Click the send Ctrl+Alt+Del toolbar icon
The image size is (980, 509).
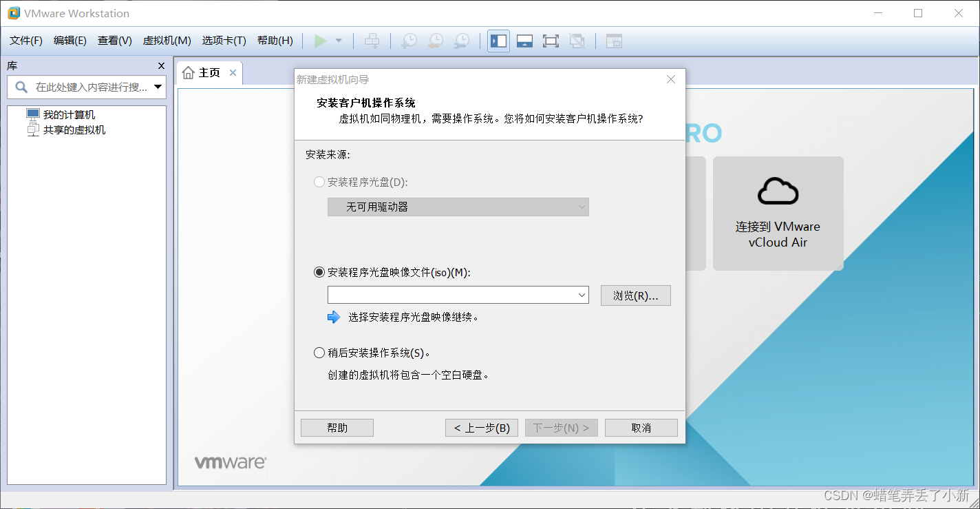coord(372,41)
